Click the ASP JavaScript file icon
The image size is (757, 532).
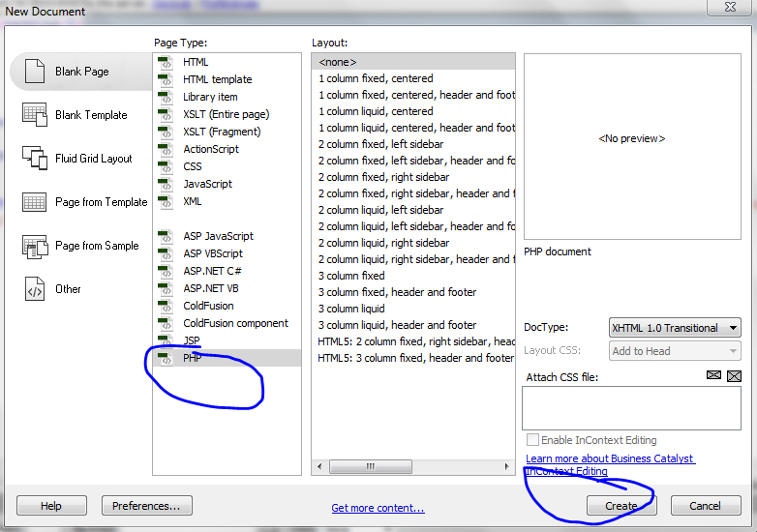click(x=166, y=236)
